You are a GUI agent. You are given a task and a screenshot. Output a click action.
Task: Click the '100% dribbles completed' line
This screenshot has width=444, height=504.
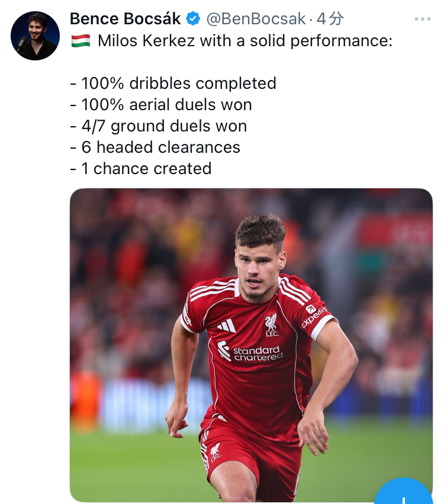[173, 83]
